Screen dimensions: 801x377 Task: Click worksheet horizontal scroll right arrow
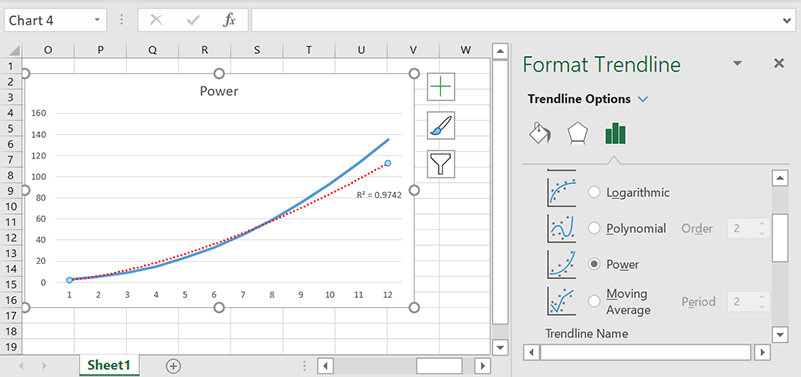(x=482, y=366)
